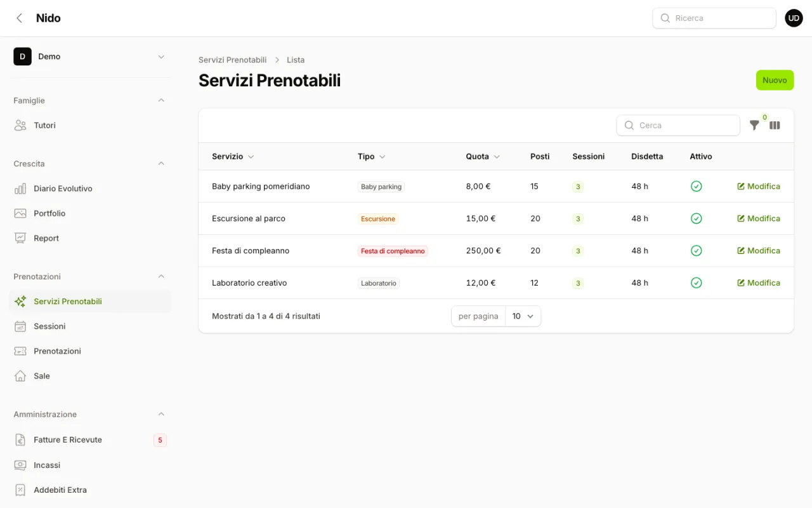Click the Report presentation icon
The image size is (812, 508).
[x=20, y=238]
